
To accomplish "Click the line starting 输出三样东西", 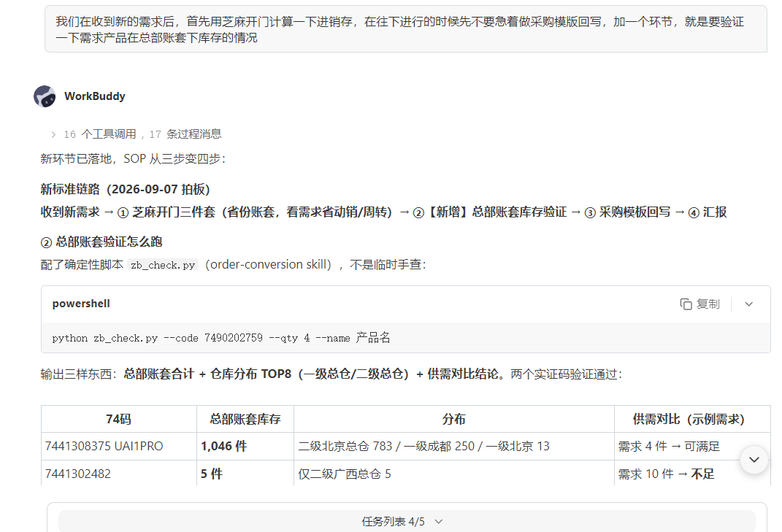I will [331, 374].
